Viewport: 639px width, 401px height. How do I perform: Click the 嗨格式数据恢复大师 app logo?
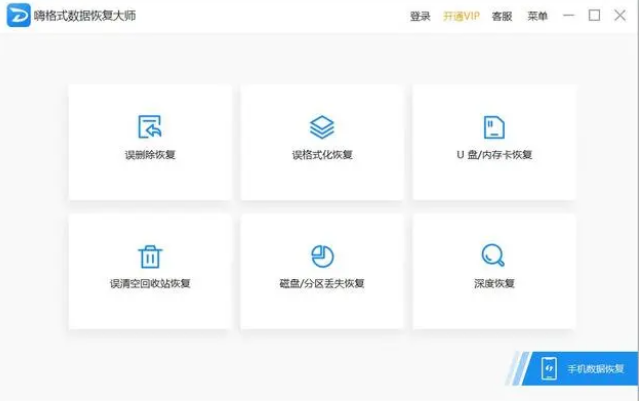[x=18, y=15]
